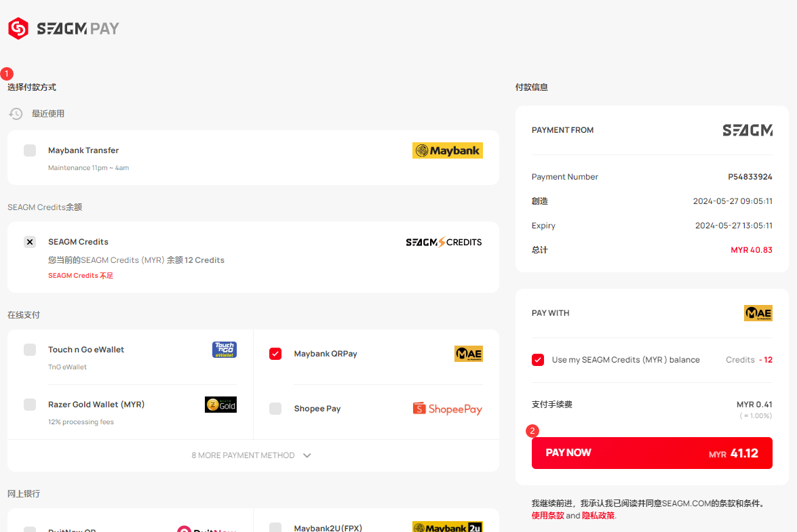This screenshot has width=797, height=532.
Task: Click the Expiry time 2024-05-27 13:05:11
Action: coord(733,226)
